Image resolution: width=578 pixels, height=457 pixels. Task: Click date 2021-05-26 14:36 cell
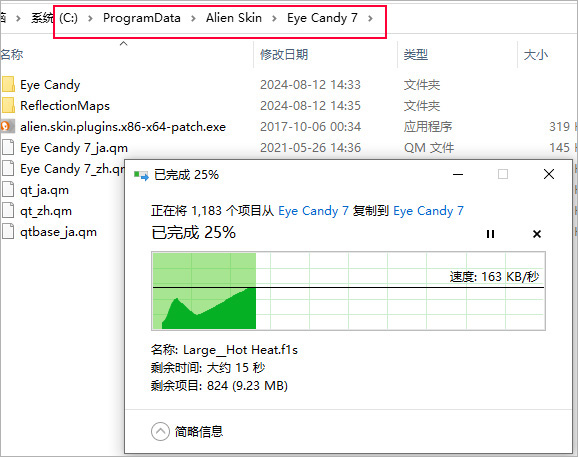[310, 148]
